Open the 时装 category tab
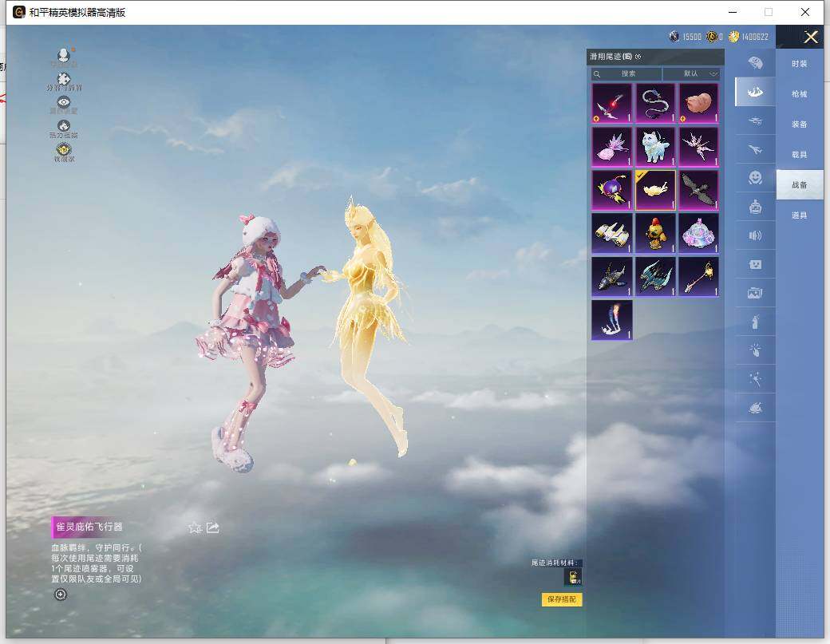Image resolution: width=830 pixels, height=644 pixels. click(800, 64)
